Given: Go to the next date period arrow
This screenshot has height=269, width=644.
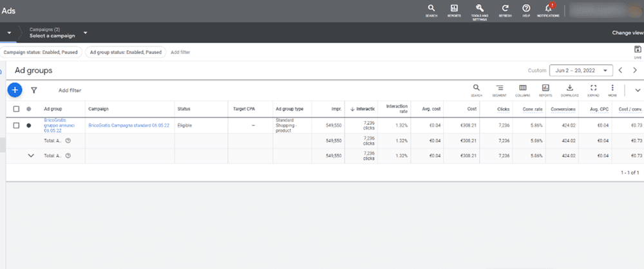Looking at the screenshot, I should click(x=635, y=70).
